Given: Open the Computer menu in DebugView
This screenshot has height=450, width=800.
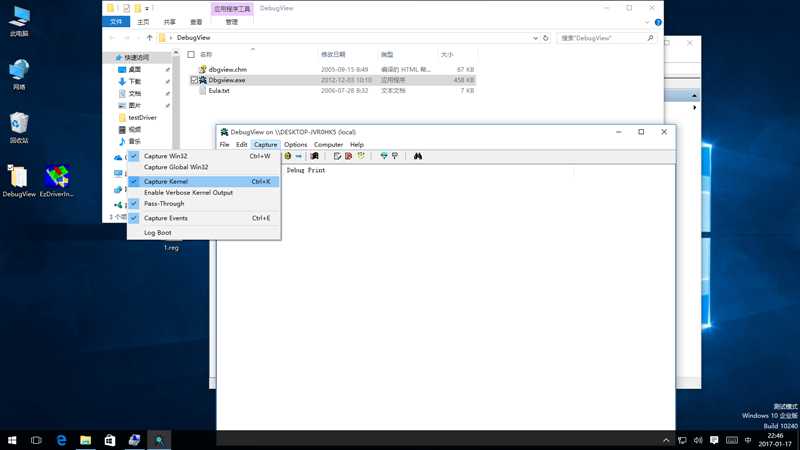Looking at the screenshot, I should click(328, 144).
